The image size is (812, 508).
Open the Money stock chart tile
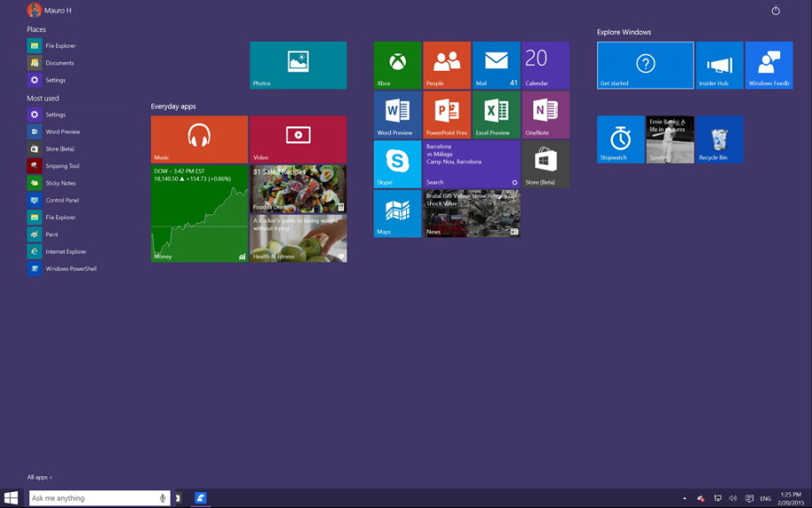coord(199,213)
